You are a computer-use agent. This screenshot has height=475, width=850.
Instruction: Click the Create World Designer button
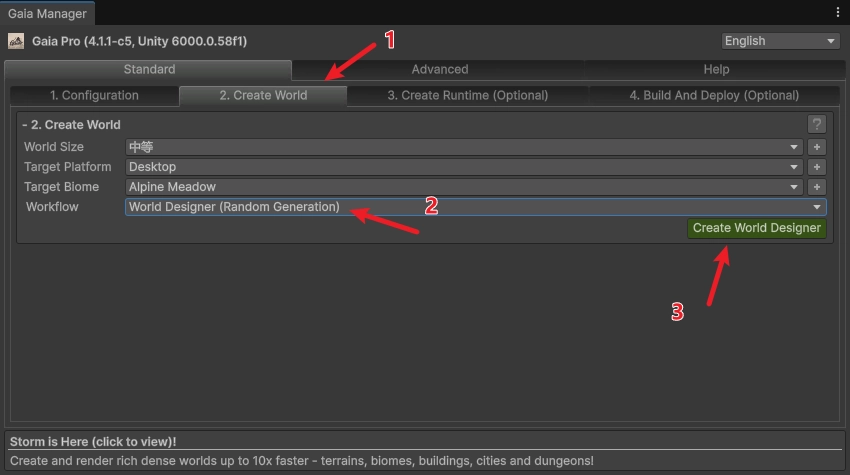coord(757,228)
